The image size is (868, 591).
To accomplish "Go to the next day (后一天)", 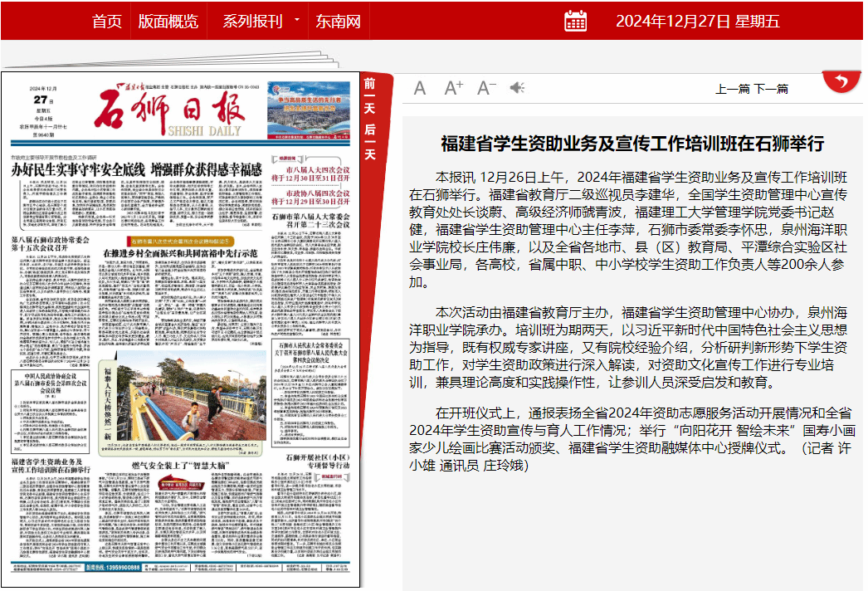I will click(x=370, y=141).
